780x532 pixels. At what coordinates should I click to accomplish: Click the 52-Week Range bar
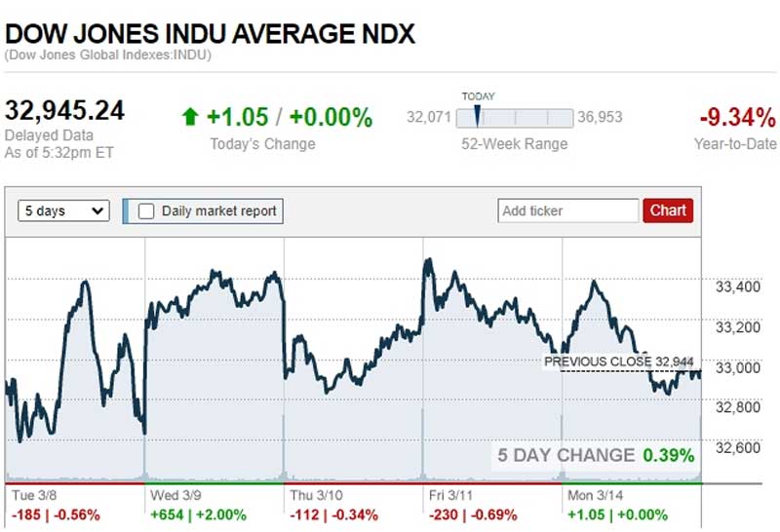pyautogui.click(x=514, y=118)
